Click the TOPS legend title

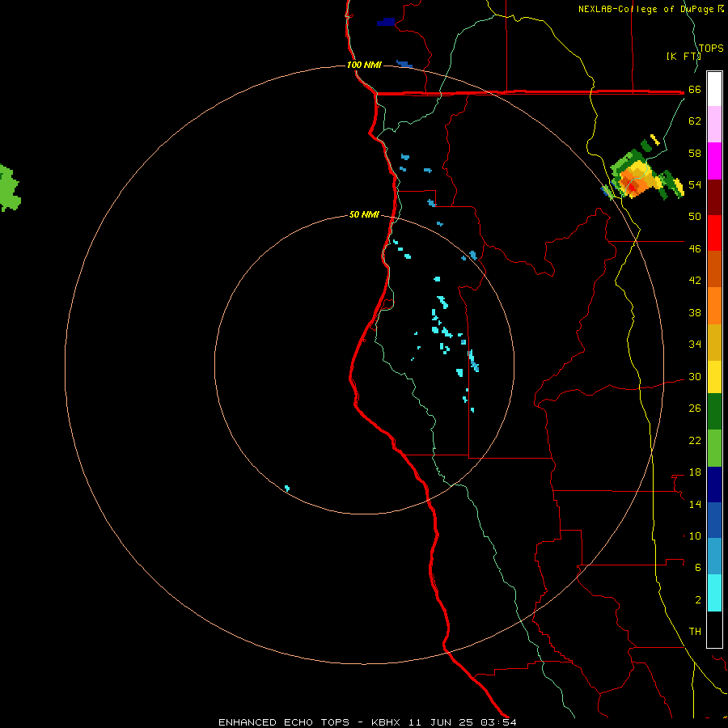pos(711,49)
